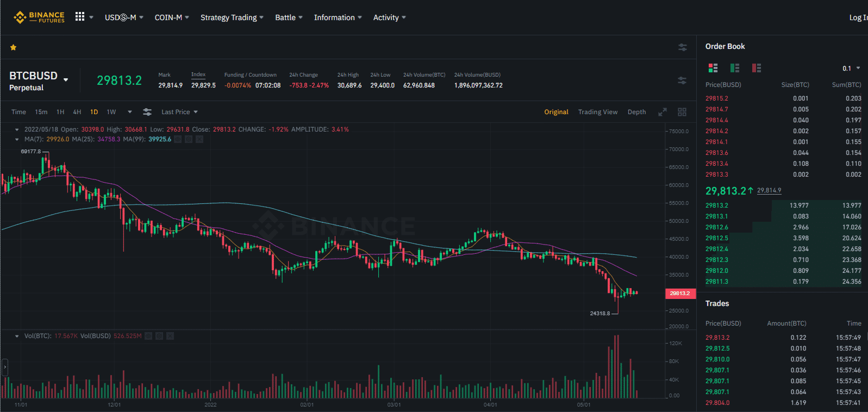Open the USDⓈ-M menu
The height and width of the screenshot is (412, 868).
pos(124,17)
